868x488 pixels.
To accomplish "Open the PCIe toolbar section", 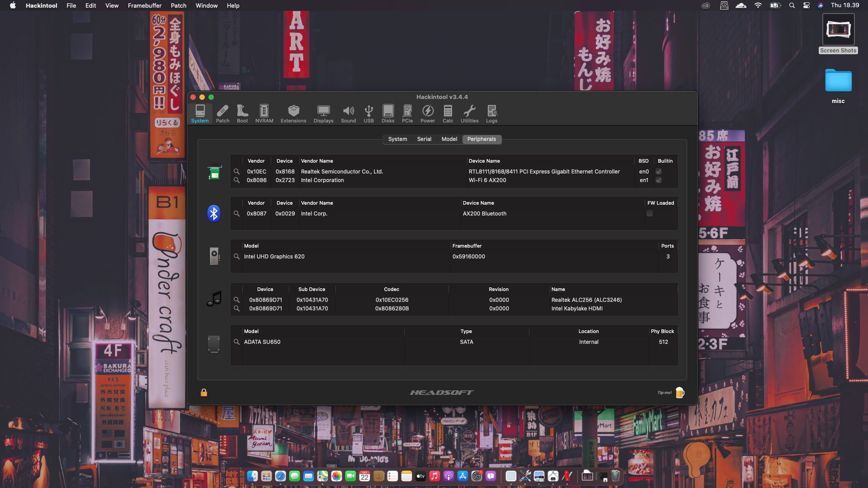I will [x=407, y=113].
